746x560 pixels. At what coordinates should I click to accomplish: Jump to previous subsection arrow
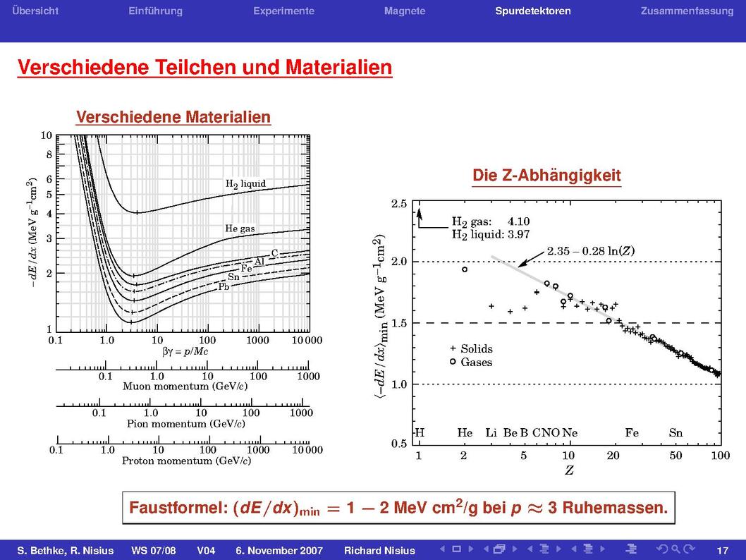(530, 549)
